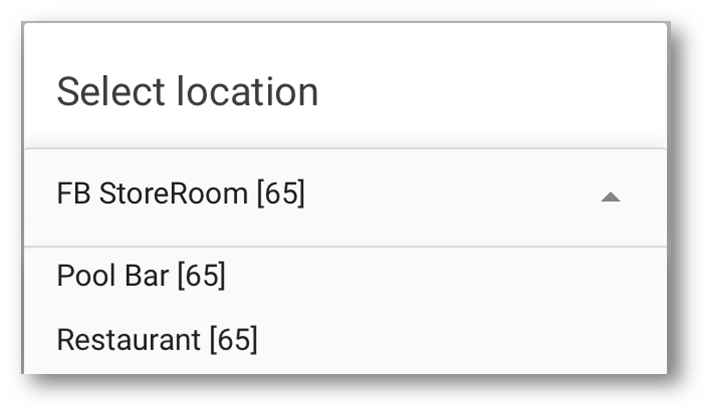Click the Restaurant [65] list entry
713x416 pixels.
157,340
